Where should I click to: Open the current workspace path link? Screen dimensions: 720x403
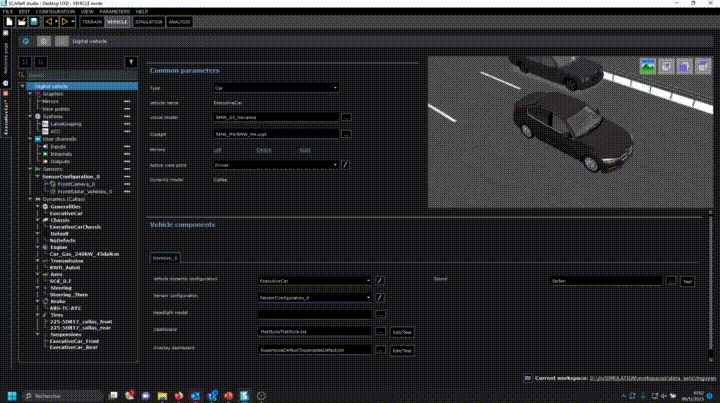pos(652,378)
